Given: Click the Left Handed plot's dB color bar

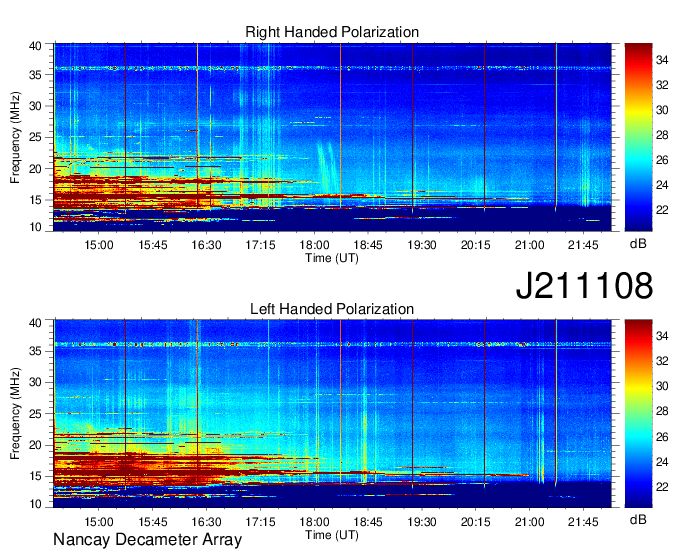Looking at the screenshot, I should [x=638, y=414].
